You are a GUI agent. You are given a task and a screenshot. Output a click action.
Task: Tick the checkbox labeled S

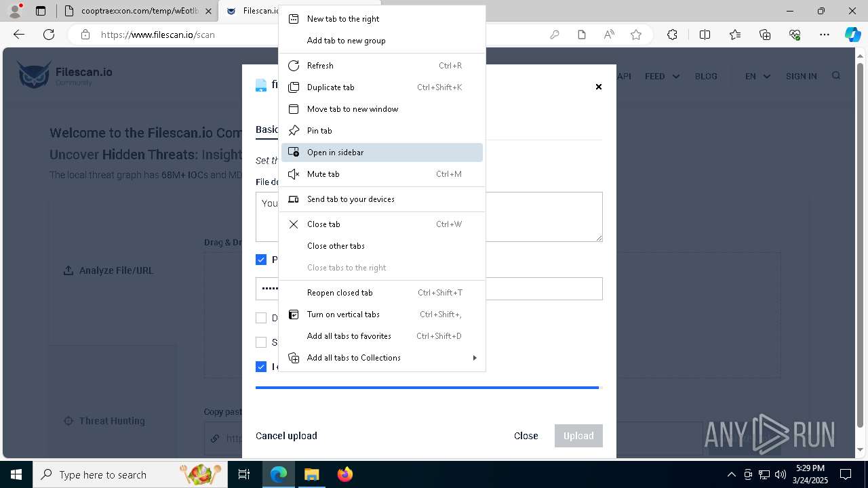[261, 342]
